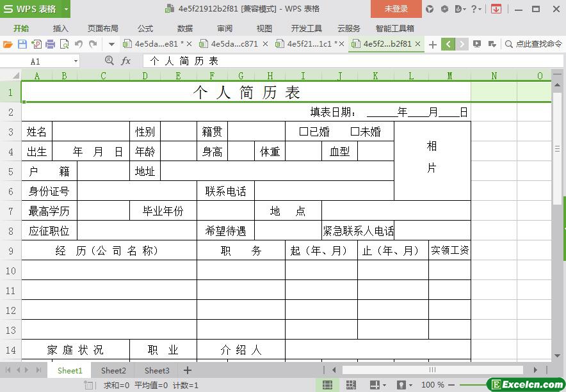Viewport: 566px width, 392px height.
Task: Open the 视图 ribbon tab
Action: pyautogui.click(x=264, y=29)
